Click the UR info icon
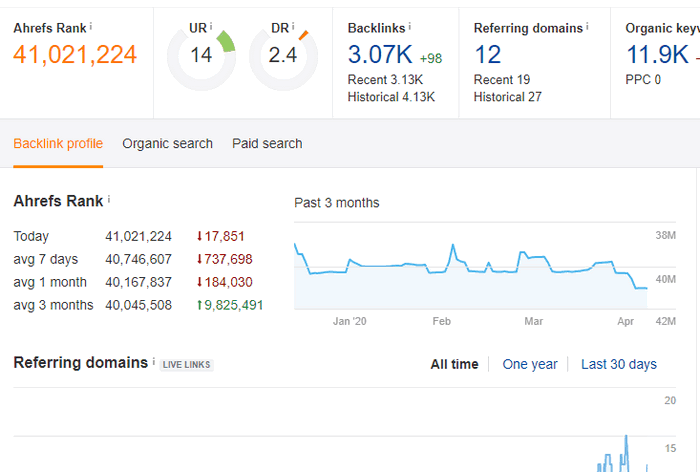This screenshot has width=700, height=472. tap(211, 27)
